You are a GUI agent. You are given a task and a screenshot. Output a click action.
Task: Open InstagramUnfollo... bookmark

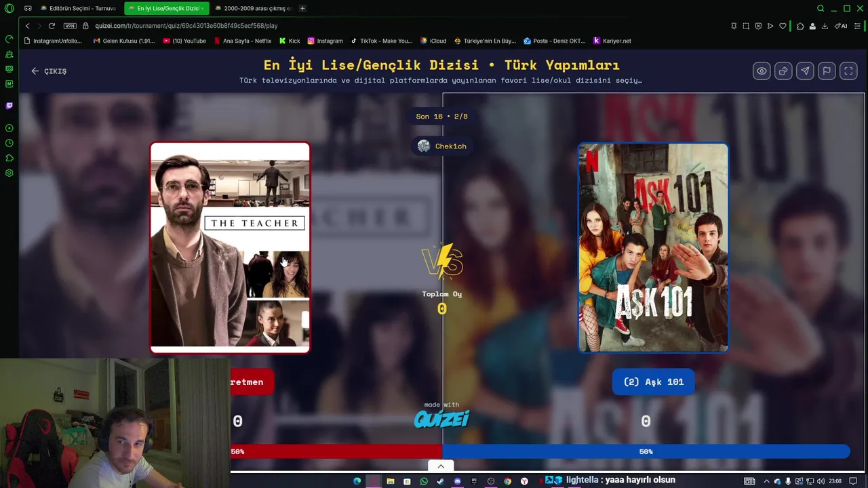point(53,41)
